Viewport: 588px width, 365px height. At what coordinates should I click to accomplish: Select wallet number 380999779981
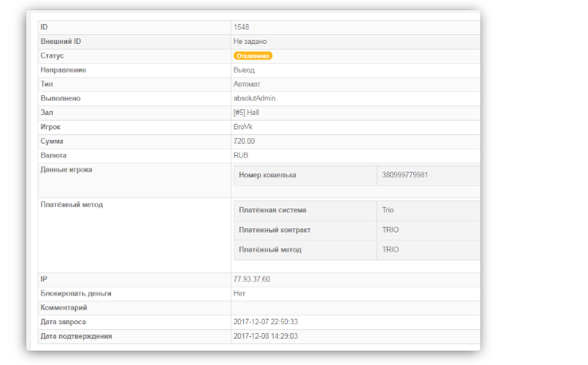[x=404, y=176]
